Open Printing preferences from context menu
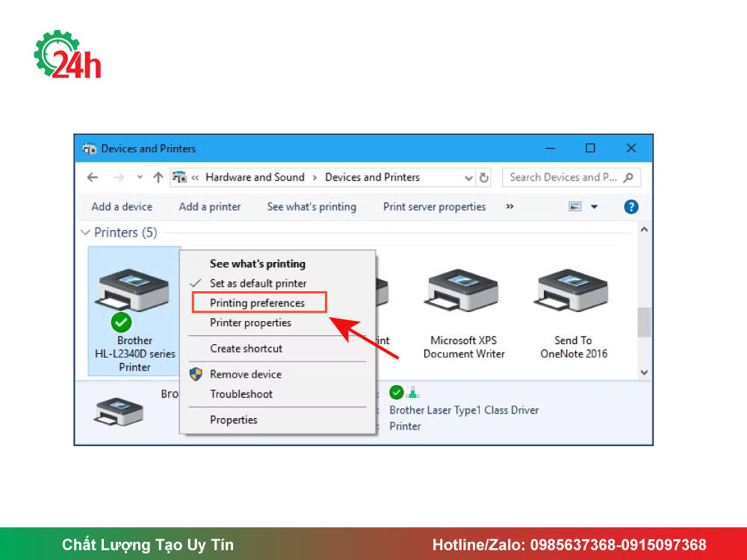Viewport: 747px width, 560px height. (x=257, y=303)
